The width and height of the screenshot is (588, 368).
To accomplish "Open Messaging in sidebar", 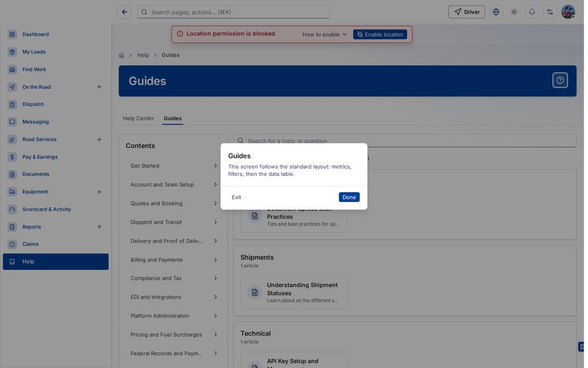I will coord(56,121).
